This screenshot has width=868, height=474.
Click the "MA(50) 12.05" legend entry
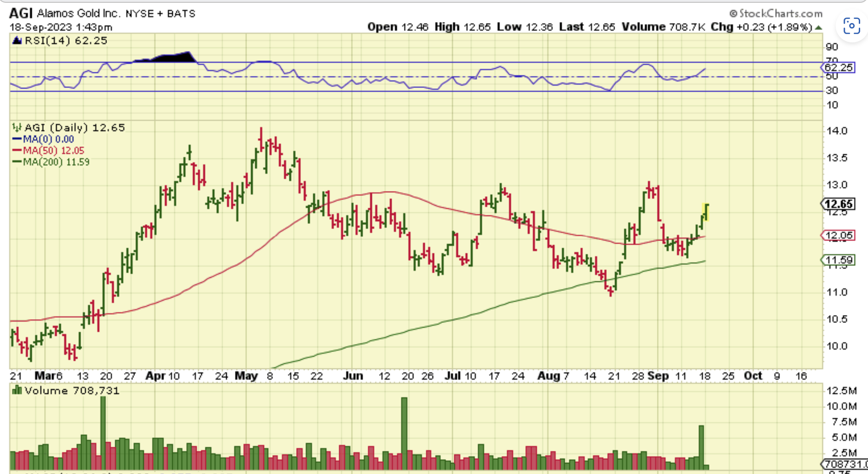(x=53, y=151)
